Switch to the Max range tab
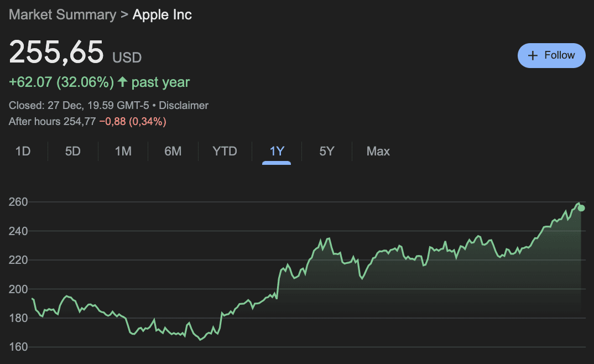594x364 pixels. [378, 151]
